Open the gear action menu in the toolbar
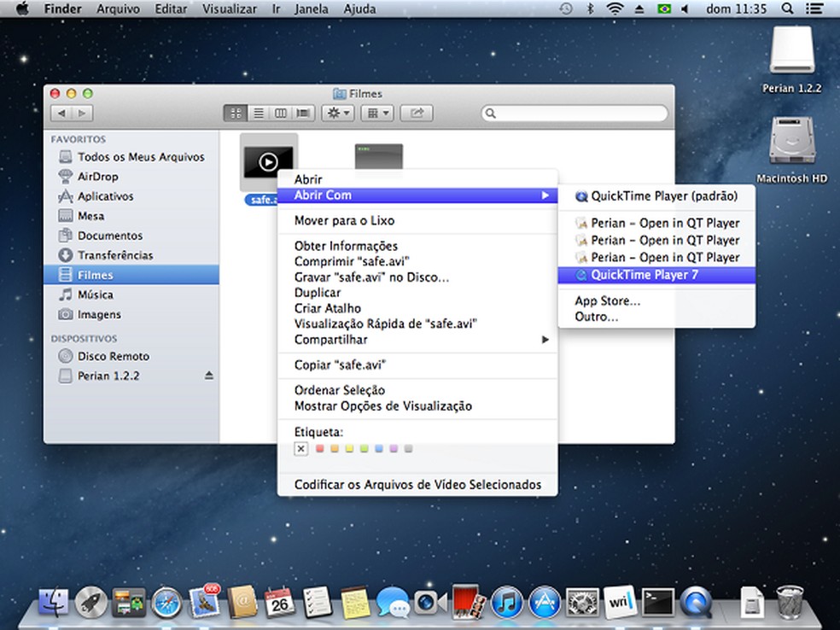This screenshot has height=630, width=840. tap(336, 113)
